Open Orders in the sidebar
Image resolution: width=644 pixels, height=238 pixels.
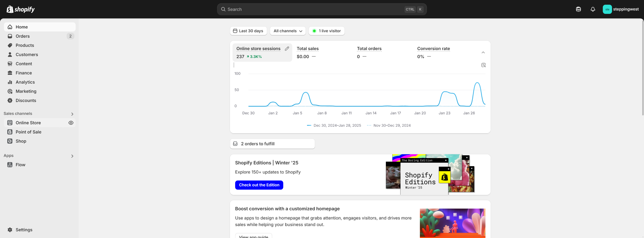point(40,36)
